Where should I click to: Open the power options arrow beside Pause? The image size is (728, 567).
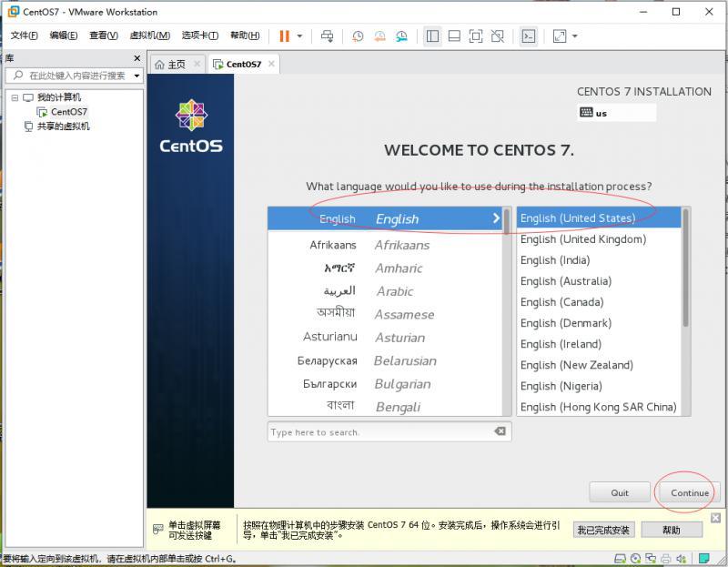(299, 36)
